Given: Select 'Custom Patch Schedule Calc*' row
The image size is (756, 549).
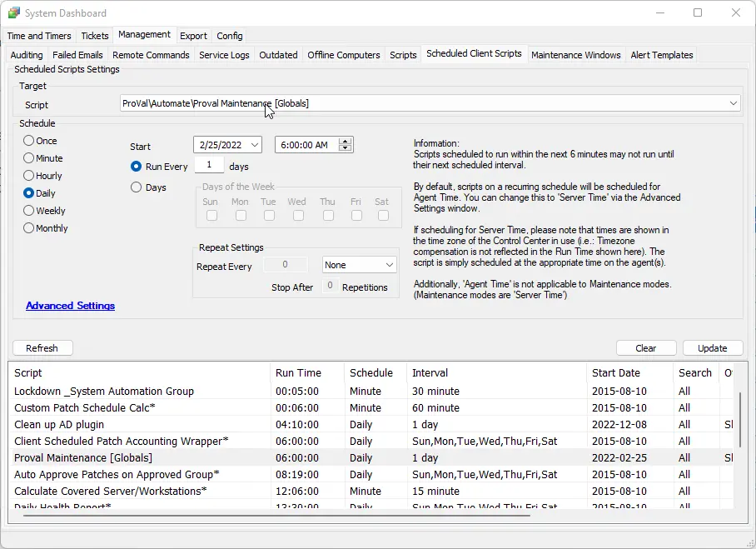Looking at the screenshot, I should [371, 407].
